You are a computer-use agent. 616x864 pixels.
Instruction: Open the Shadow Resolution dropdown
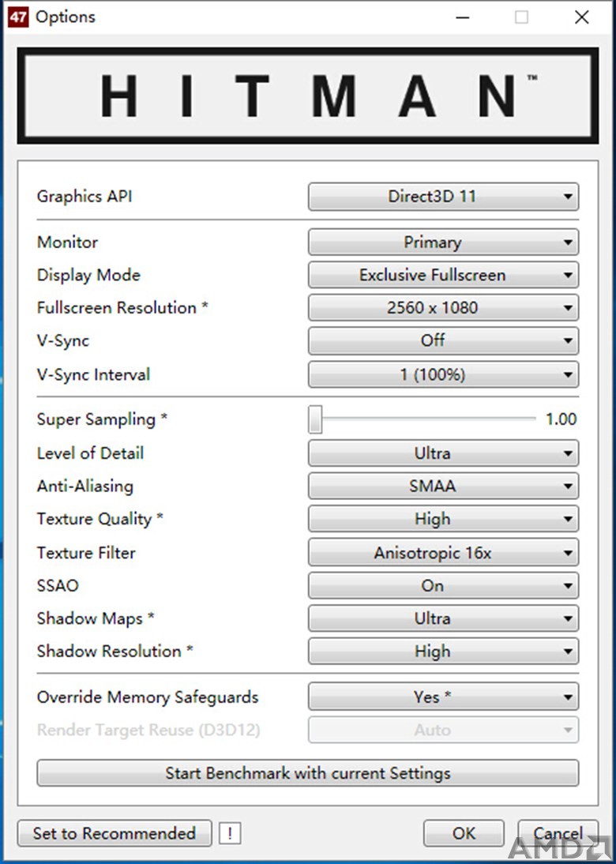[x=444, y=652]
